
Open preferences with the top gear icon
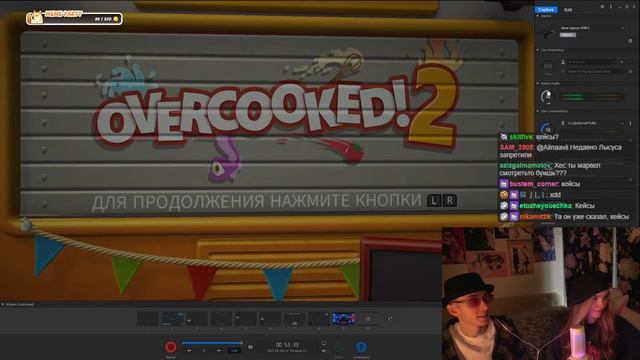pyautogui.click(x=602, y=7)
